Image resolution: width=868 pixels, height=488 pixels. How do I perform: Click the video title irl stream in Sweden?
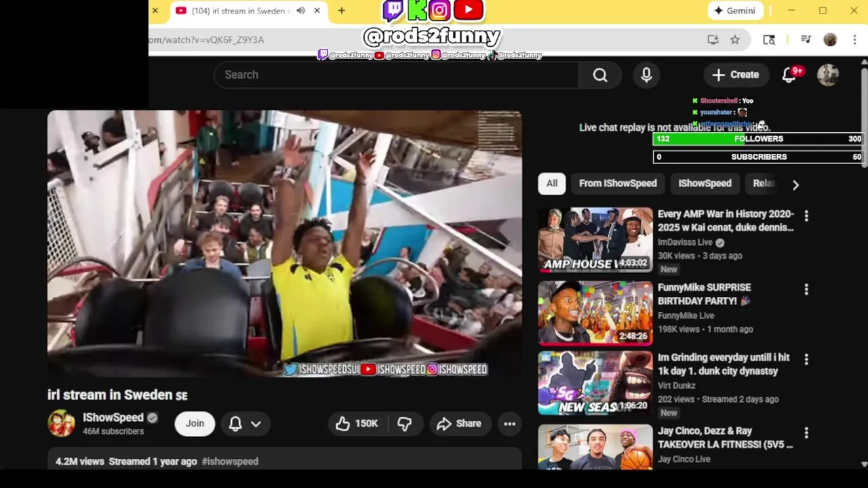pos(117,395)
